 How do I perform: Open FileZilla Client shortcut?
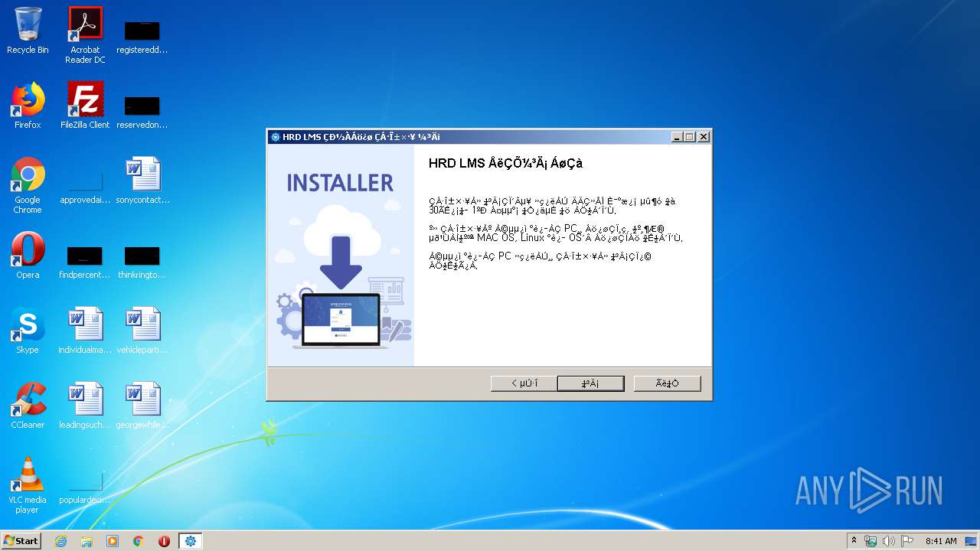[x=85, y=106]
